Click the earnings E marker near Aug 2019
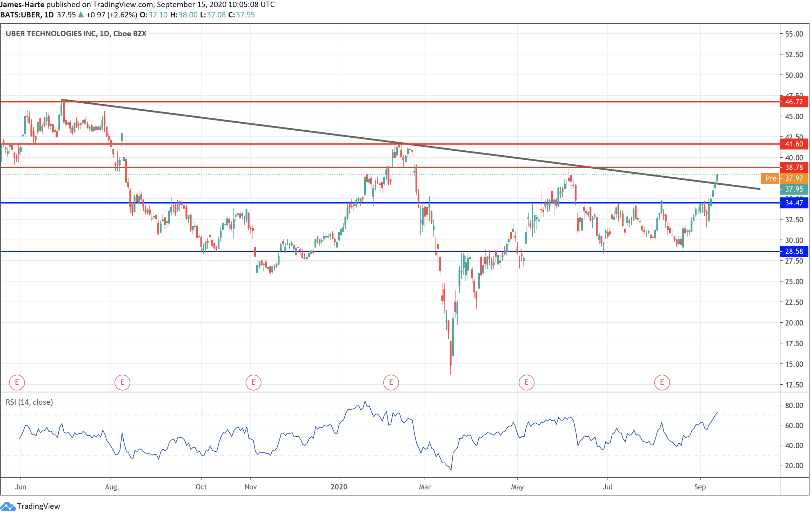The height and width of the screenshot is (515, 812). click(x=122, y=383)
